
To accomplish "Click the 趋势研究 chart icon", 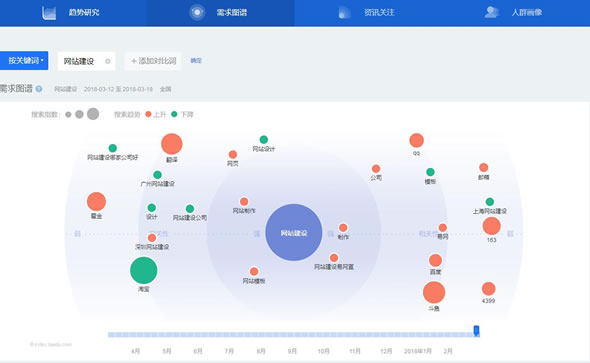I will point(49,12).
